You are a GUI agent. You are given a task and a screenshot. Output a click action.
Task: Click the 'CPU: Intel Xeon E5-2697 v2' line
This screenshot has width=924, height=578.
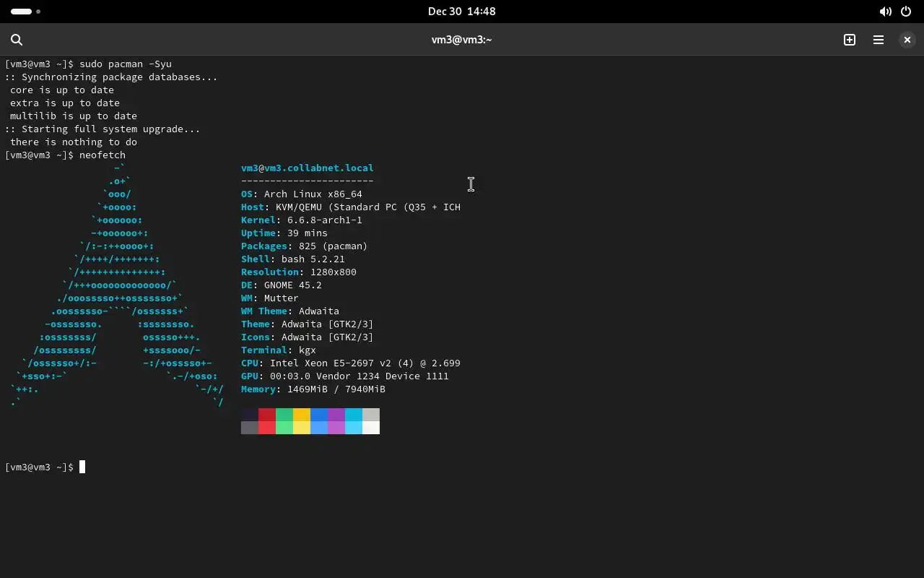coord(351,363)
